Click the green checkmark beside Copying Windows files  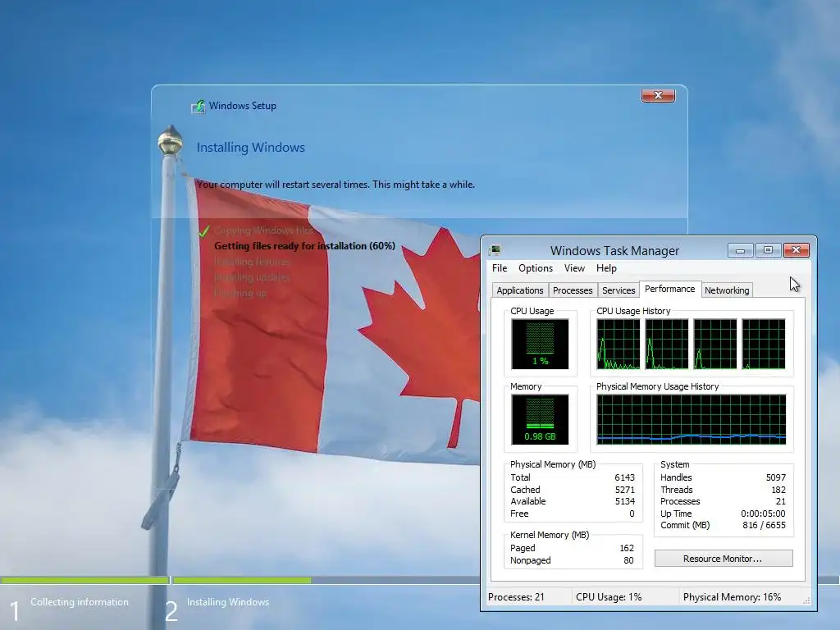click(x=204, y=231)
